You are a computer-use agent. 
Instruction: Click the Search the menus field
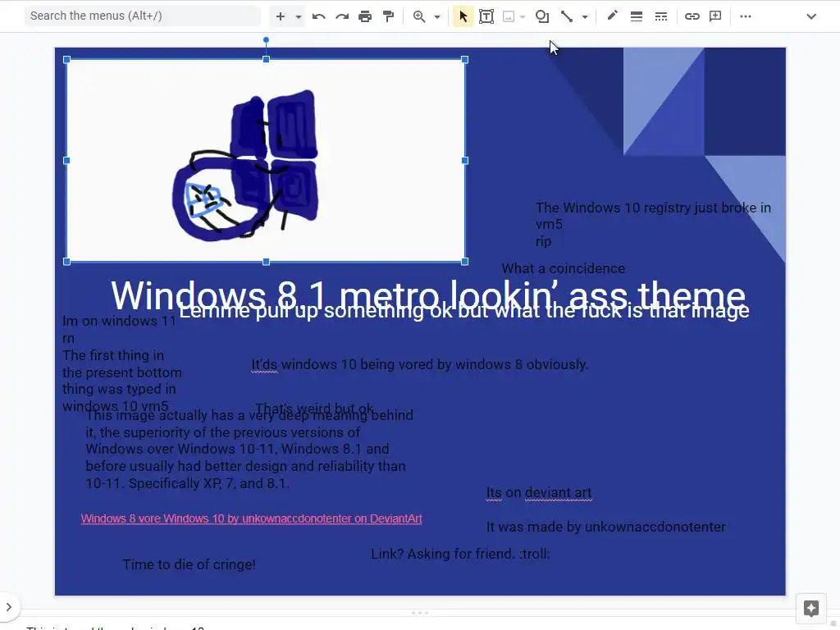143,16
